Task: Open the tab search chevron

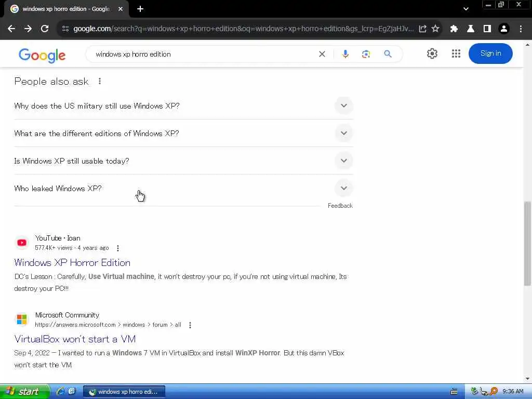Action: (x=466, y=9)
